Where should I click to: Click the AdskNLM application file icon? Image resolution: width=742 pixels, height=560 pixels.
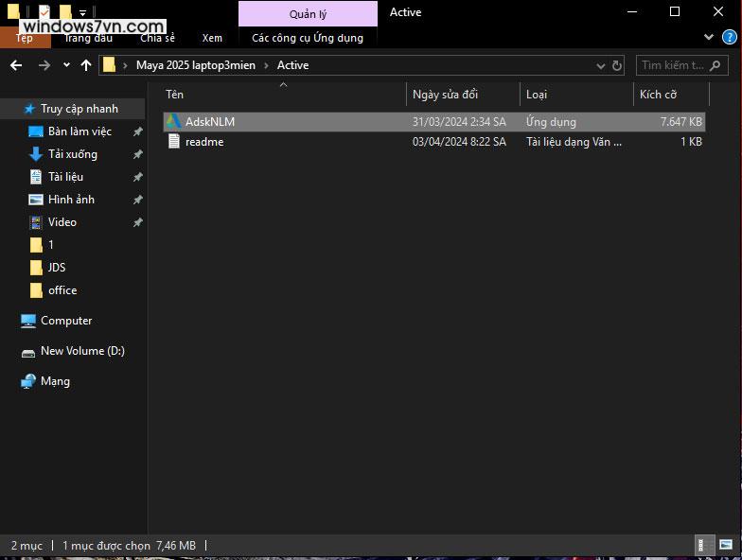coord(173,122)
